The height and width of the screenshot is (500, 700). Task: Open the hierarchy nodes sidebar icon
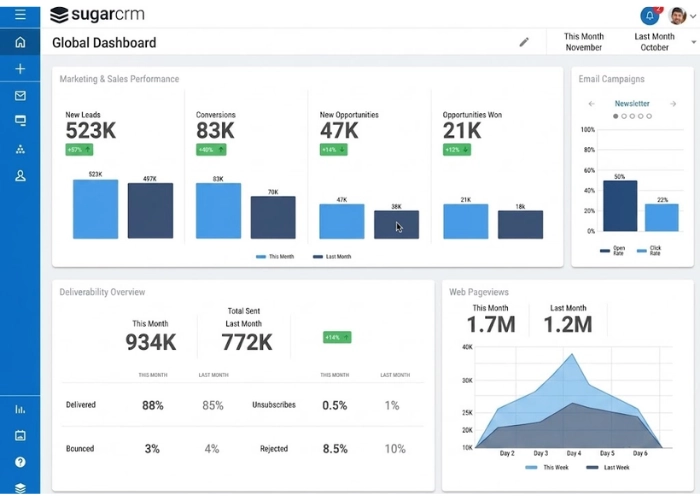(20, 149)
